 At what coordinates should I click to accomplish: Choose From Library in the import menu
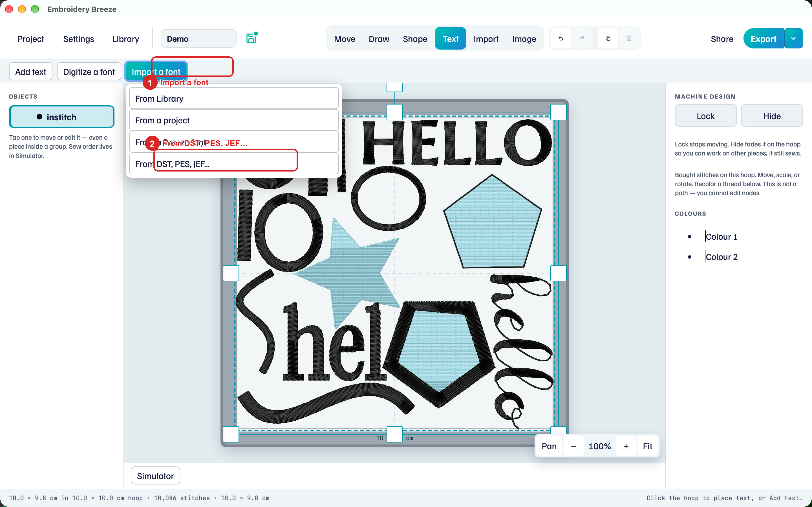pyautogui.click(x=233, y=98)
